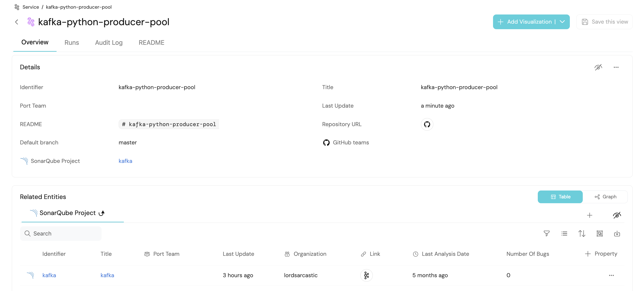Click the Organization column header

click(x=305, y=254)
